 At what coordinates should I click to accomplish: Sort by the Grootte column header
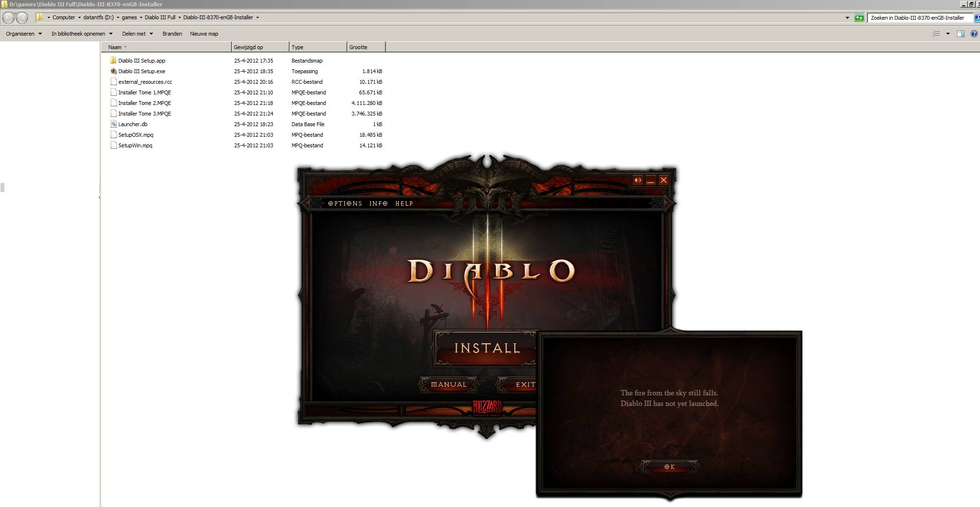pyautogui.click(x=366, y=47)
